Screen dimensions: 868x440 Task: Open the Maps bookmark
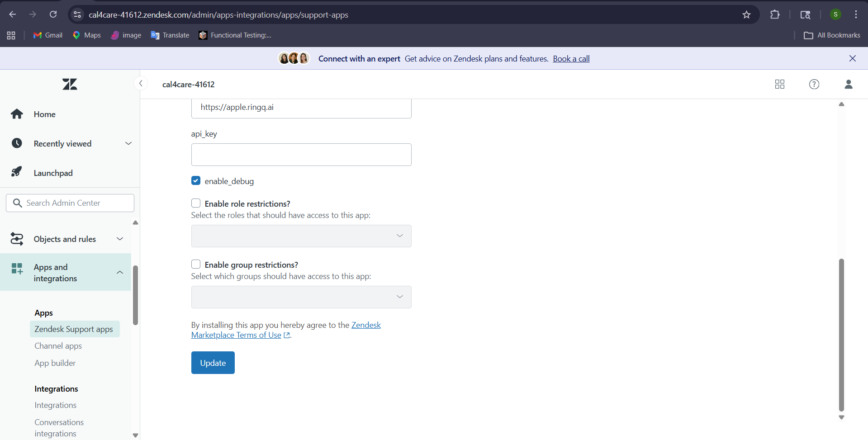pyautogui.click(x=86, y=35)
